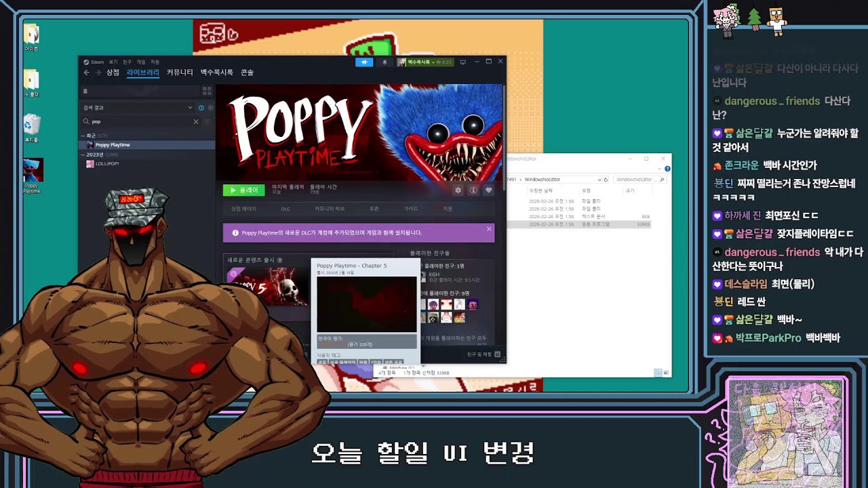The height and width of the screenshot is (488, 868).
Task: Click Explorer's WindowsNoEditor search box
Action: coord(640,180)
